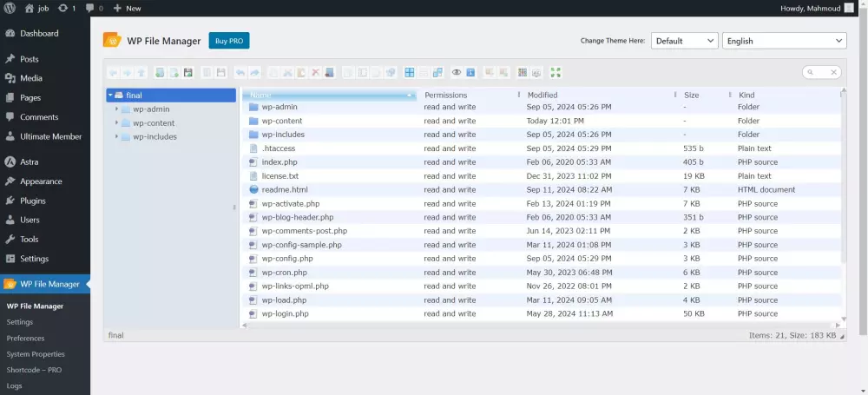Viewport: 868px width, 395px height.
Task: Open the Default theme dropdown
Action: tap(684, 41)
